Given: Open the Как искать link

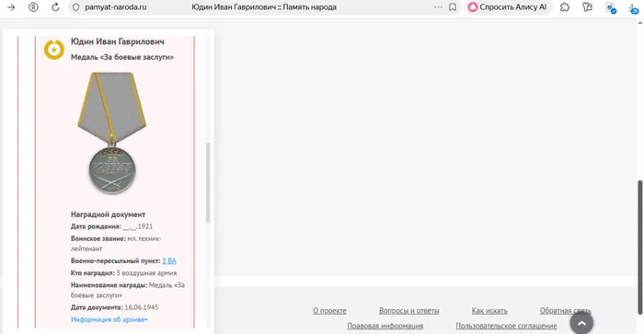Looking at the screenshot, I should 489,311.
